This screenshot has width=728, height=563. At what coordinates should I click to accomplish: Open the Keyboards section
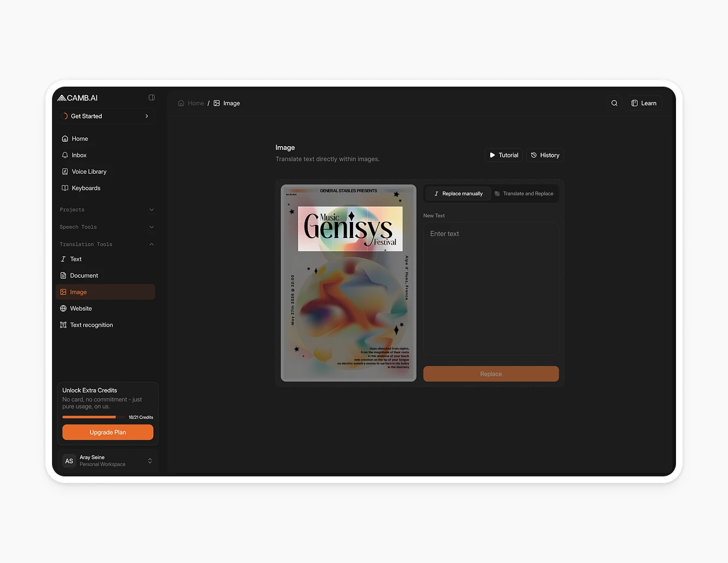[85, 188]
